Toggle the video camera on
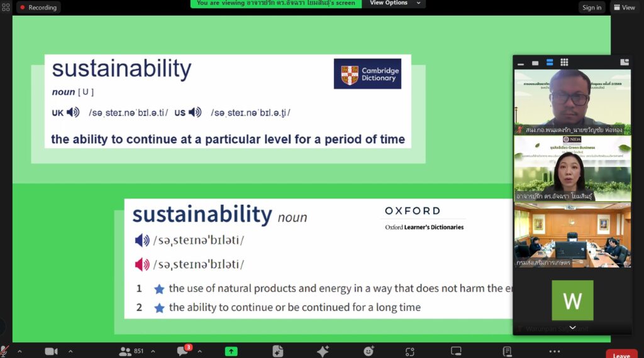644x358 pixels. pos(51,352)
